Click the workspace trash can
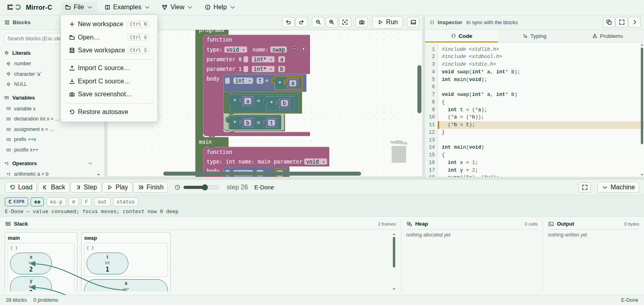644x305 pixels. coord(399,151)
